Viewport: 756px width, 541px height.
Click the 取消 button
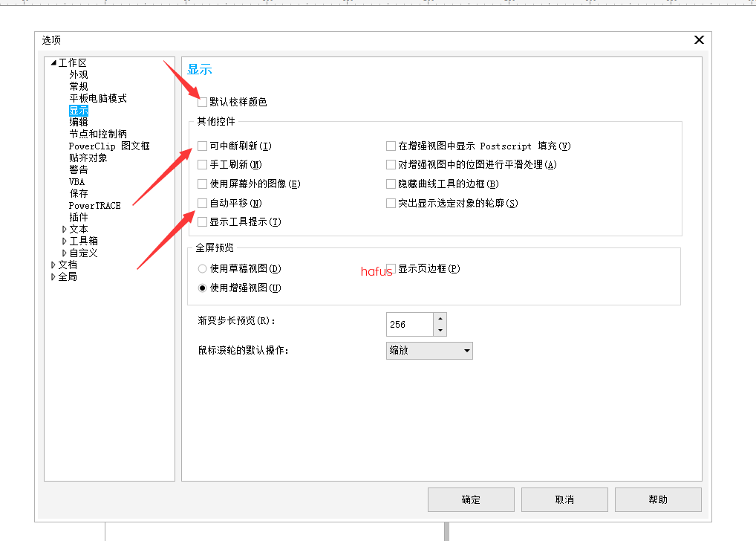564,499
